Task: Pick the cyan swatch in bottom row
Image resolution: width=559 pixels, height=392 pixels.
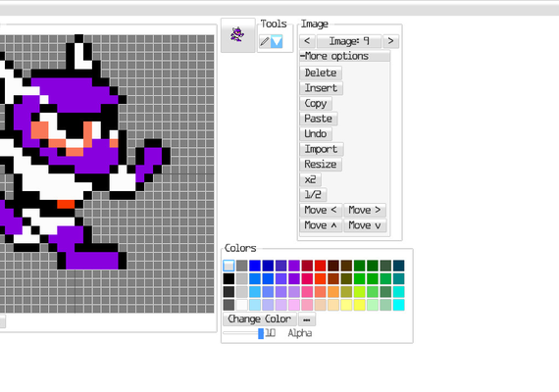Action: click(398, 305)
